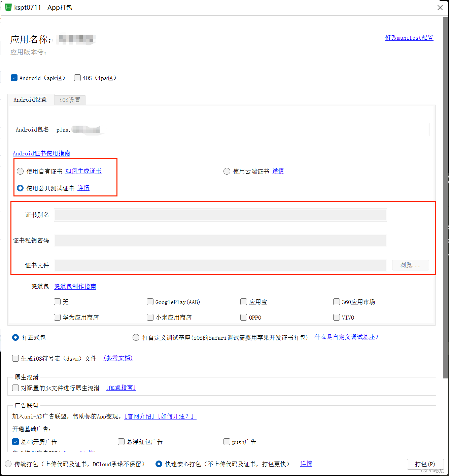The width and height of the screenshot is (449, 476).
Task: Check the 小米应用商店 channel option
Action: coord(150,317)
